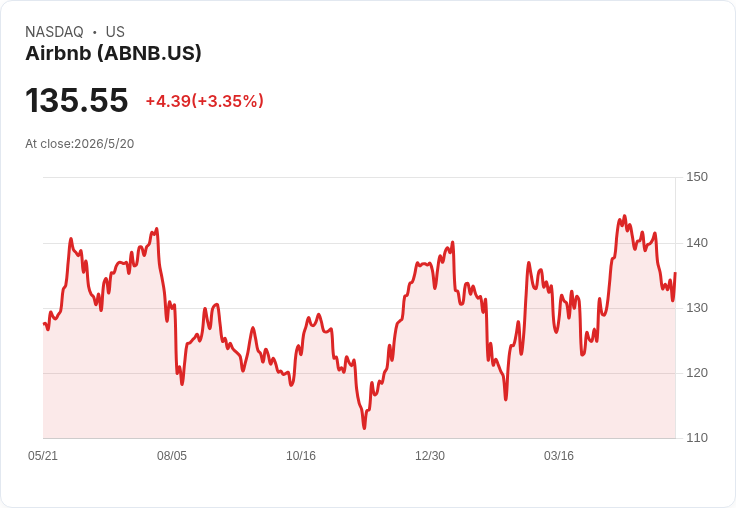Click the 130 price axis label
The width and height of the screenshot is (736, 508).
click(x=697, y=308)
